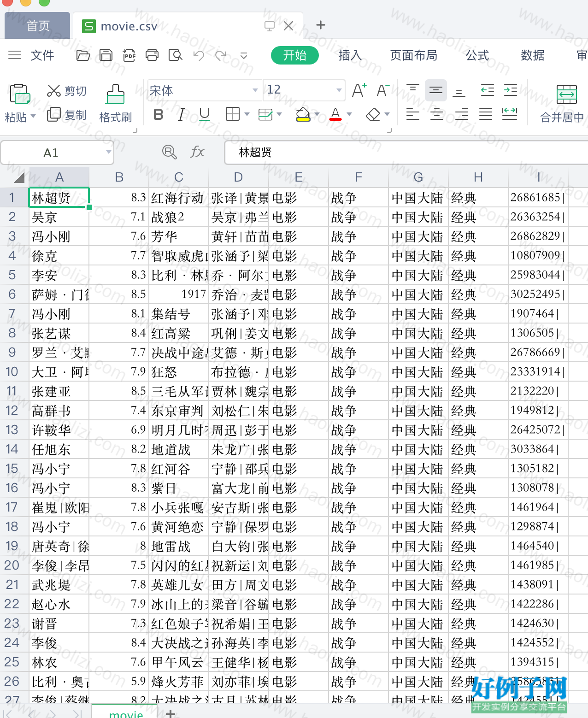Image resolution: width=588 pixels, height=718 pixels.
Task: Align text left
Action: (412, 114)
